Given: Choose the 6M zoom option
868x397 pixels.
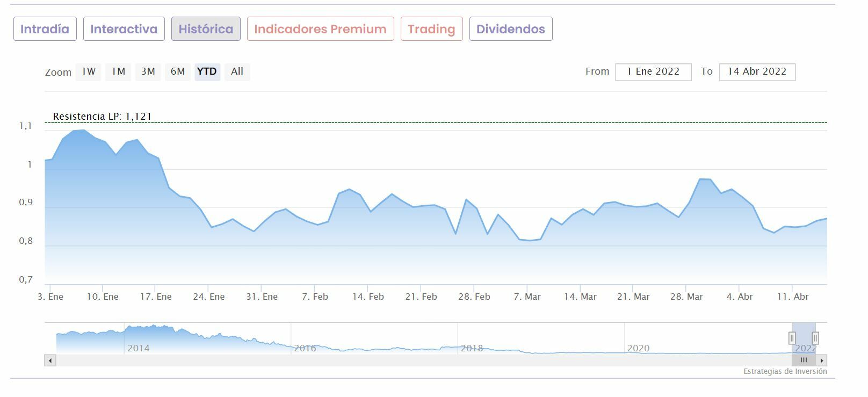Looking at the screenshot, I should pos(178,71).
